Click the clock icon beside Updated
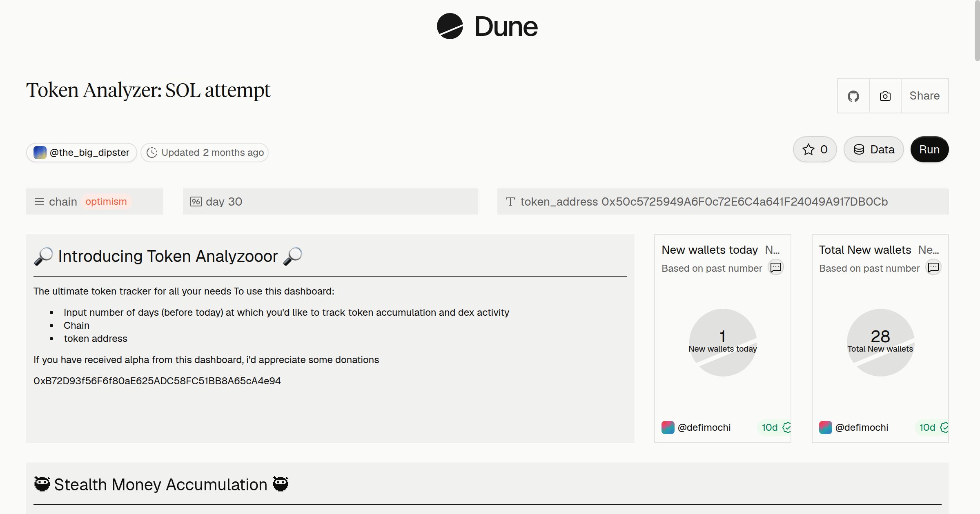980x514 pixels. 152,153
